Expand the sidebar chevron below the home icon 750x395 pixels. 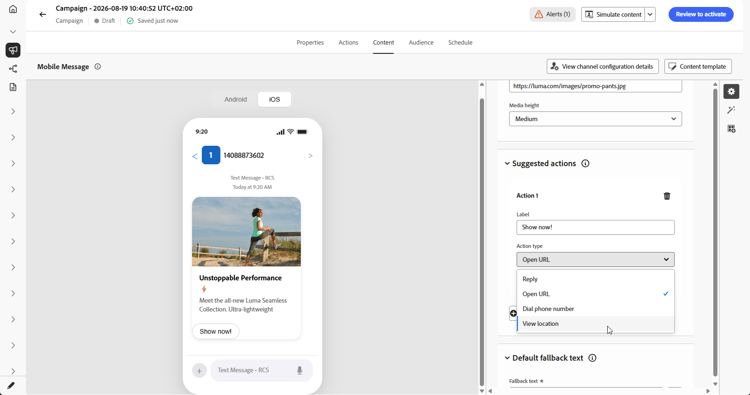(x=13, y=32)
